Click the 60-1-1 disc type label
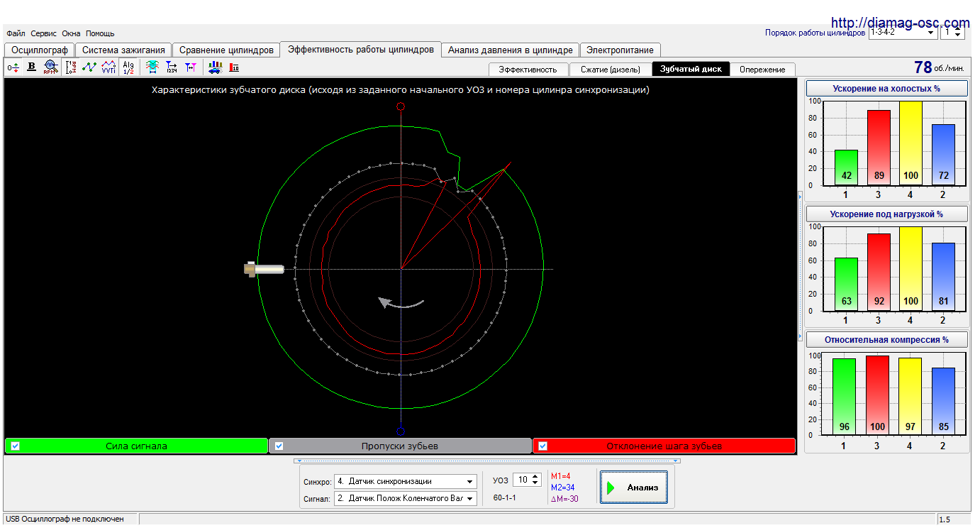This screenshot has width=980, height=528. (505, 498)
